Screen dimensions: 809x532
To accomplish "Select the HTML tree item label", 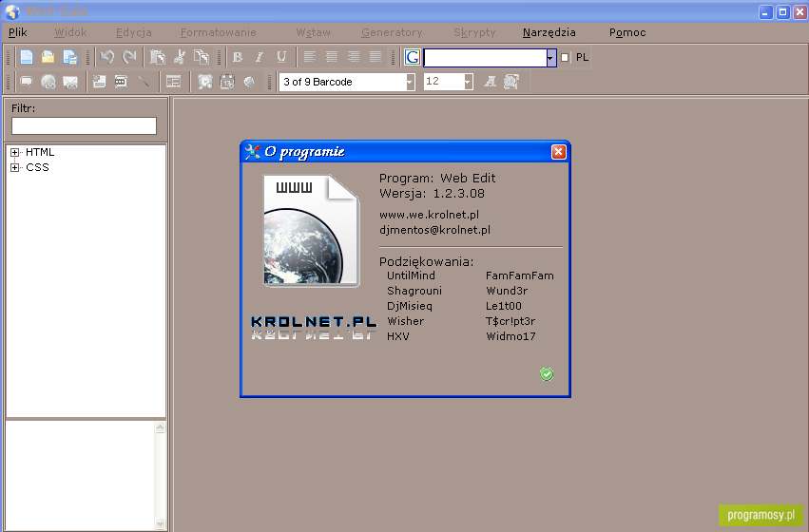I will 40,153.
